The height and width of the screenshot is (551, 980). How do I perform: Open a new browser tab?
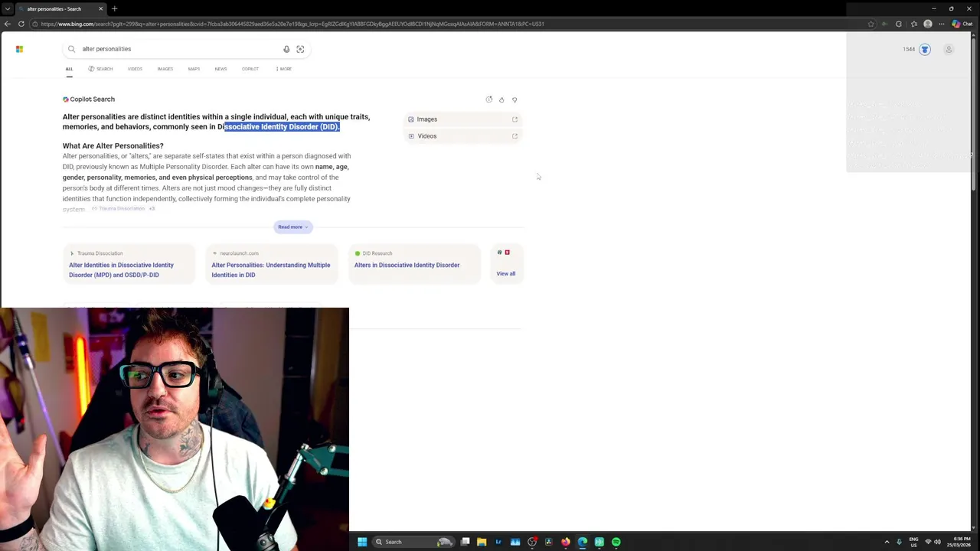click(x=114, y=8)
